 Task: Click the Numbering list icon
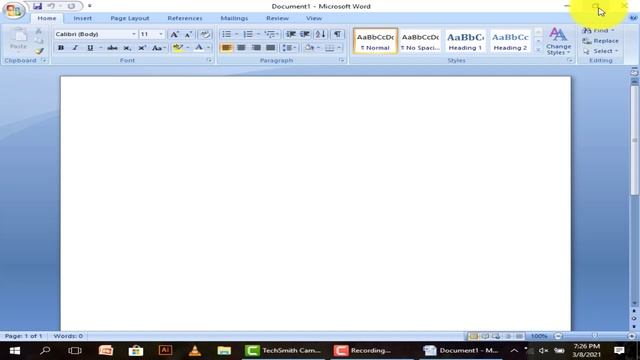[248, 34]
